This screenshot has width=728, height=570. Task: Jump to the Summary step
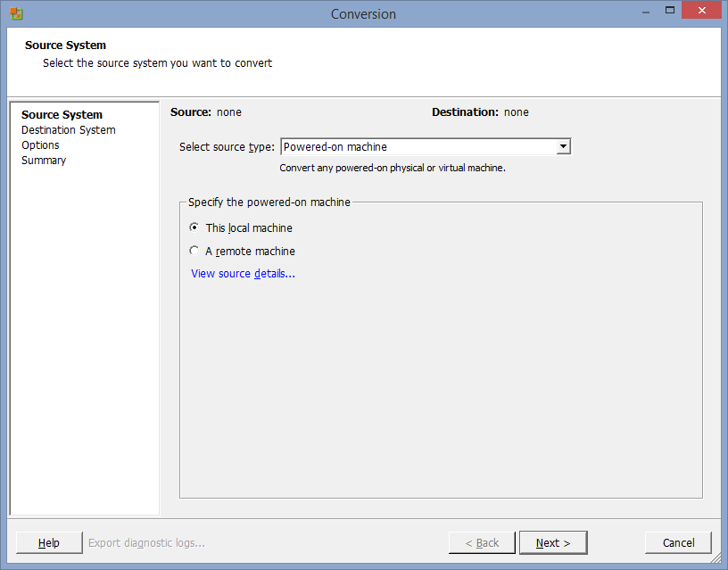point(44,161)
